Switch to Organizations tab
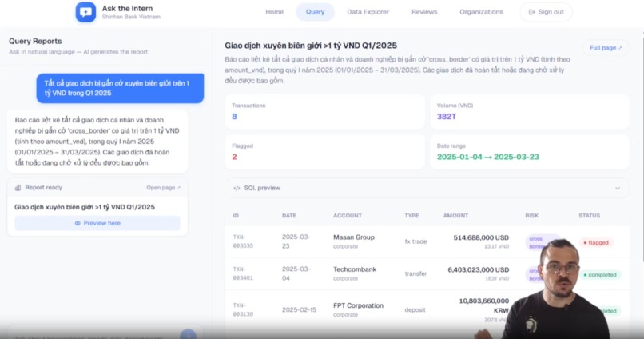The height and width of the screenshot is (339, 644). click(481, 12)
